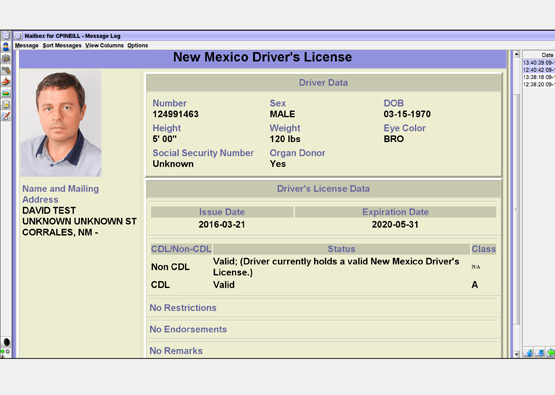555x395 pixels.
Task: Click the No Endorsements text
Action: (188, 330)
